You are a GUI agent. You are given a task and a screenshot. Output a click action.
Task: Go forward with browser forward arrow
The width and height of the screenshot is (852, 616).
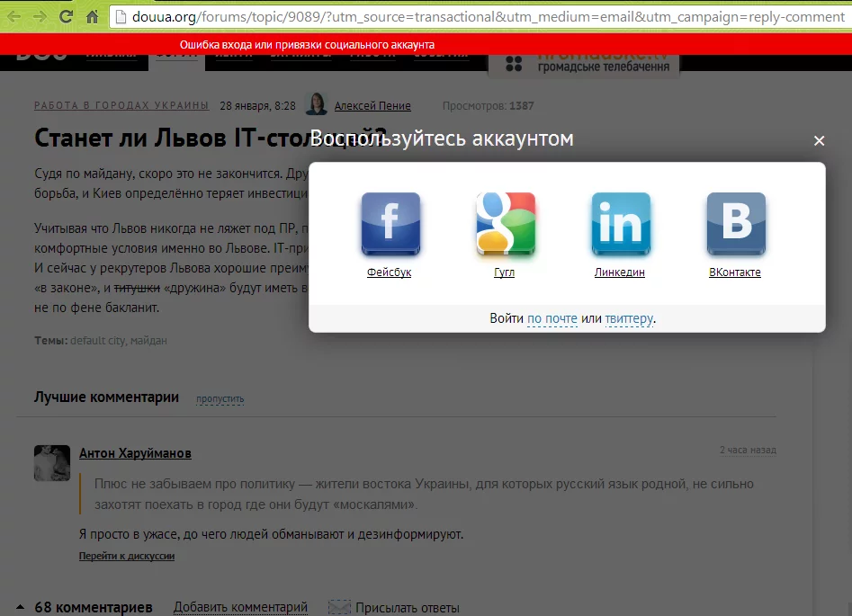(40, 17)
